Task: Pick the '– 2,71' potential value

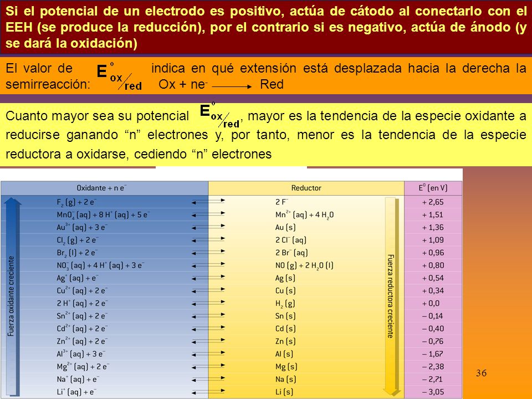Action: 433,379
